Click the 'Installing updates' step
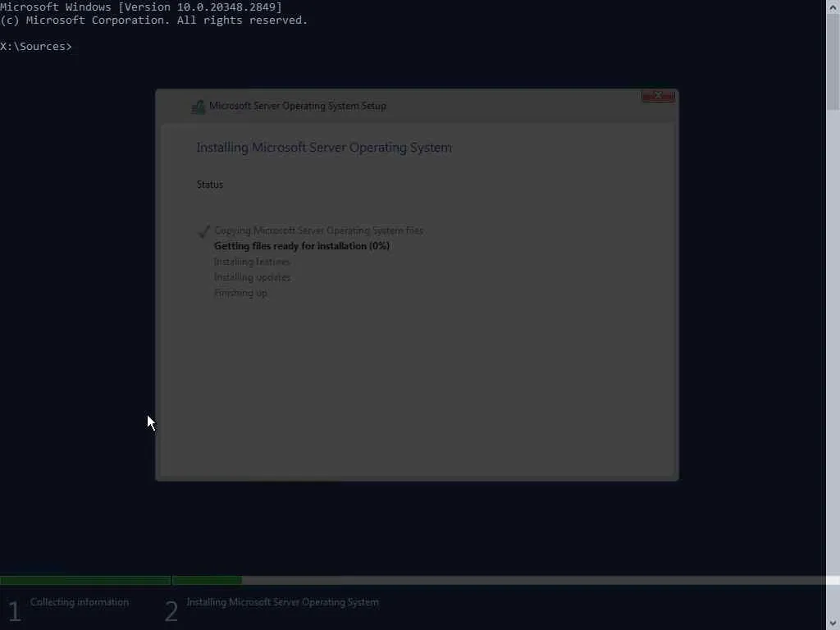The height and width of the screenshot is (630, 840). pyautogui.click(x=252, y=277)
